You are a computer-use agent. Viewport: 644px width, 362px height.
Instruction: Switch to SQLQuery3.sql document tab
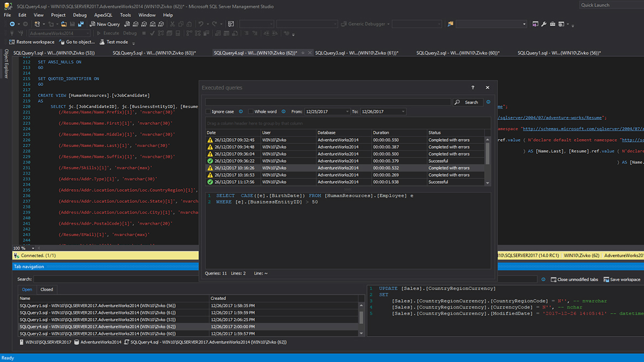tap(356, 53)
